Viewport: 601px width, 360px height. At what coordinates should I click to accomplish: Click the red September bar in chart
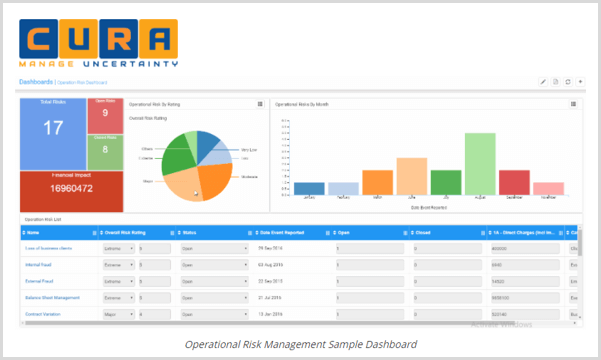point(514,182)
